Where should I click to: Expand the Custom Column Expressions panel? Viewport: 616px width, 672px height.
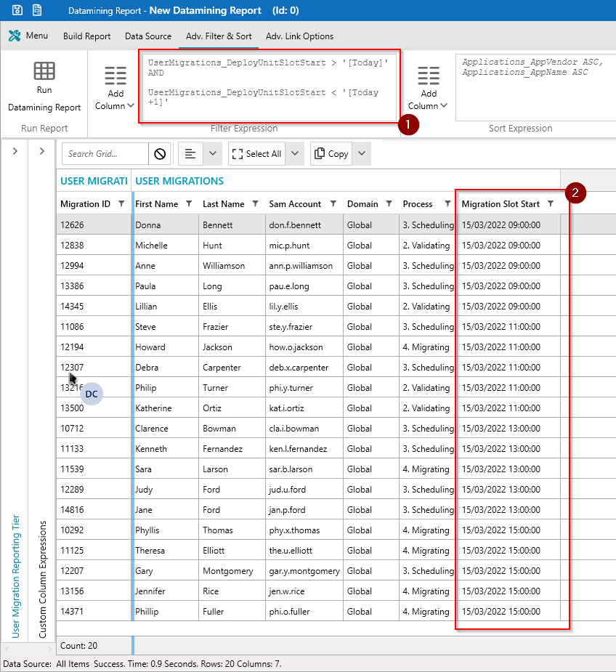coord(42,151)
